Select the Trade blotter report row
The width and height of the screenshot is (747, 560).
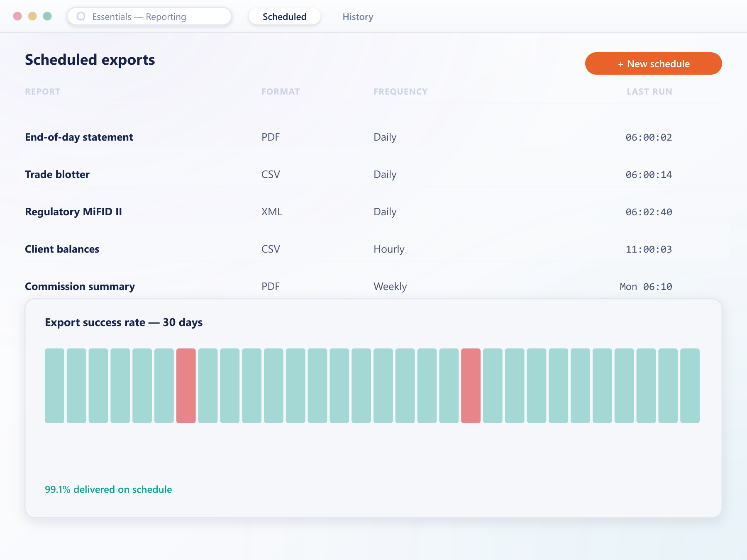(x=373, y=175)
